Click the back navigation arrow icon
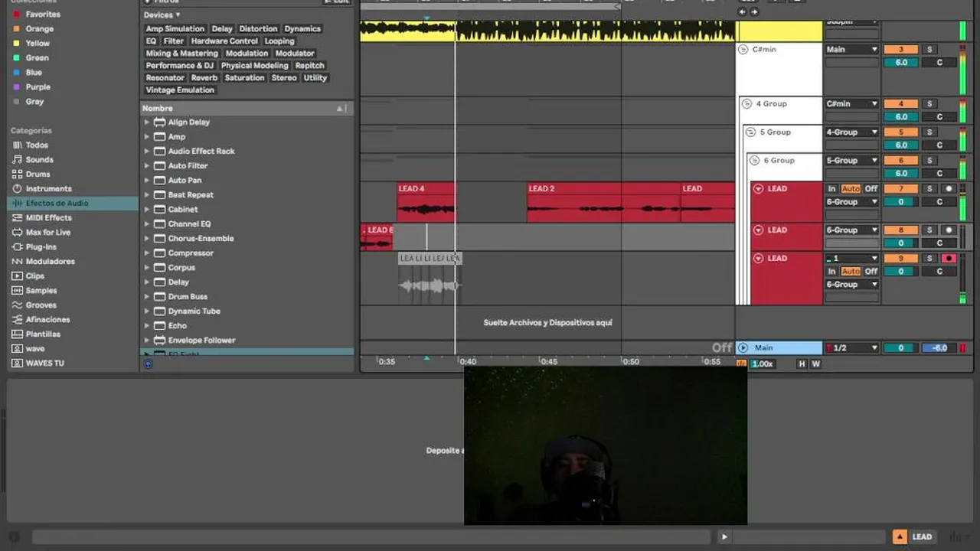 [x=742, y=12]
